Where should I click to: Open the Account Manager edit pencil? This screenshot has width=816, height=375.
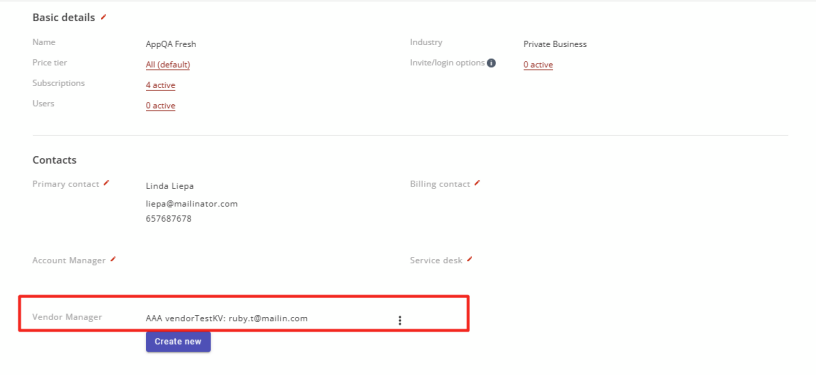click(113, 259)
